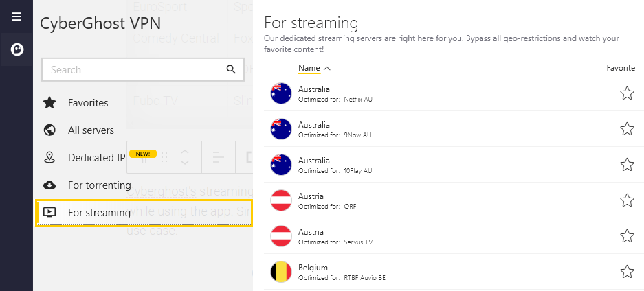The width and height of the screenshot is (644, 291).
Task: Favorite the Australia 10Play AU server
Action: [x=627, y=165]
